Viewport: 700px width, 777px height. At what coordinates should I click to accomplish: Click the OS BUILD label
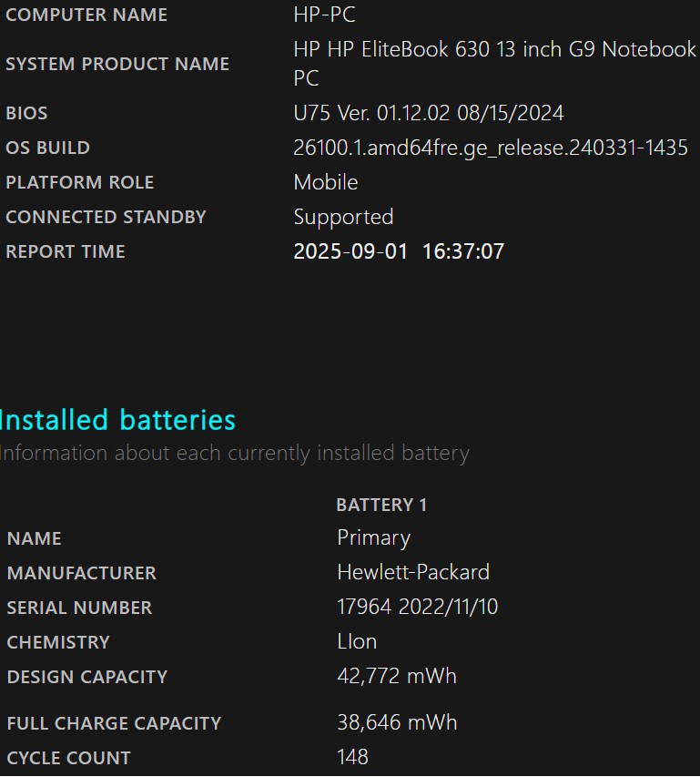47,148
